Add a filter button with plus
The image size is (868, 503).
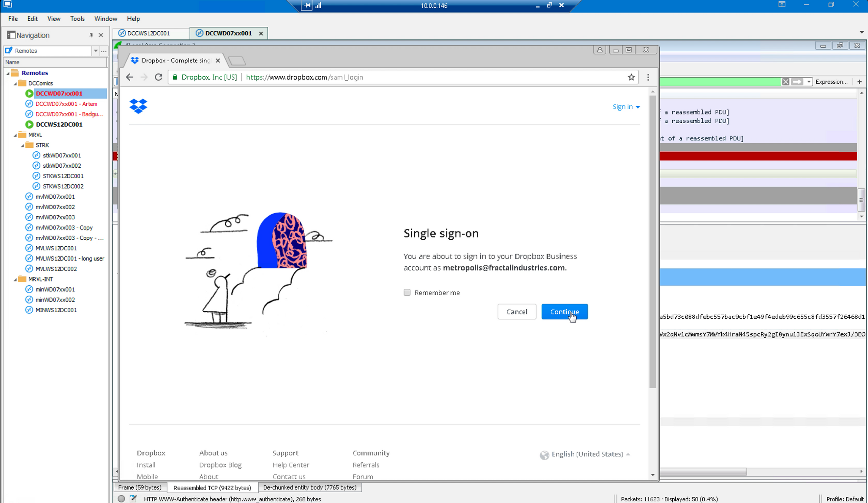(x=859, y=82)
